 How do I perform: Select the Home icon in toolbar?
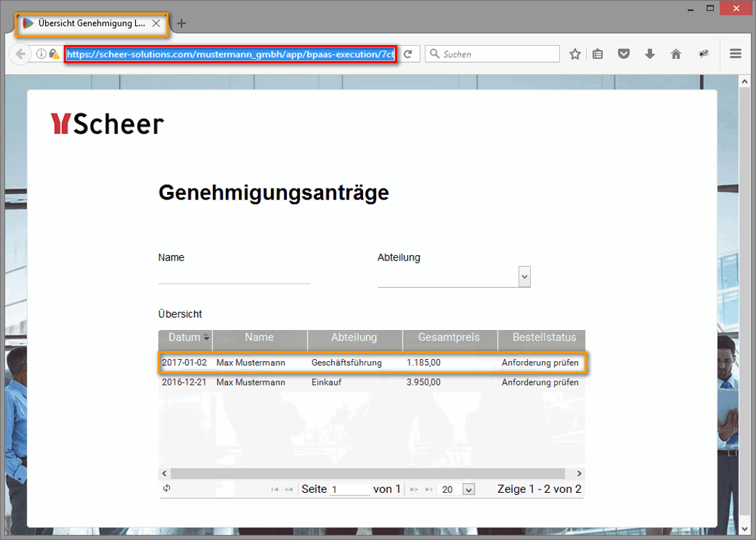pos(676,53)
